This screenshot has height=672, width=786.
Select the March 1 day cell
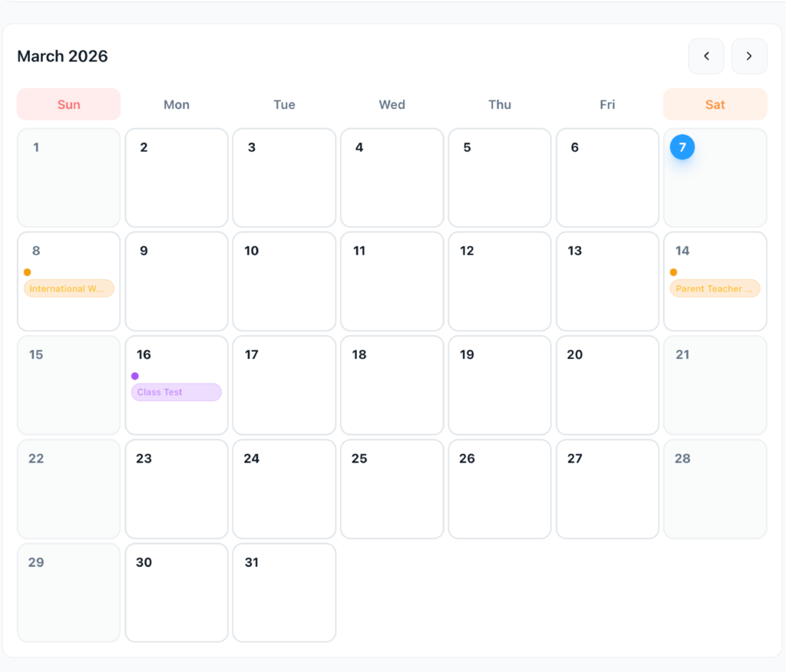click(x=69, y=178)
